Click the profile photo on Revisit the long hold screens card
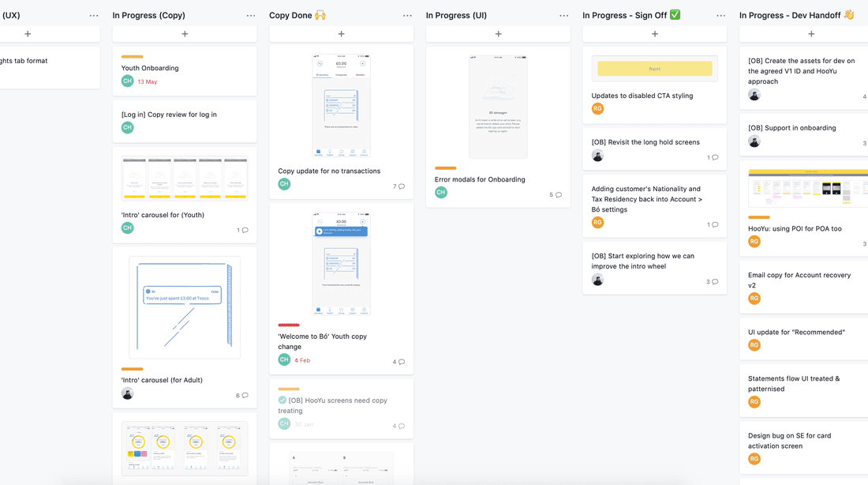 tap(597, 155)
